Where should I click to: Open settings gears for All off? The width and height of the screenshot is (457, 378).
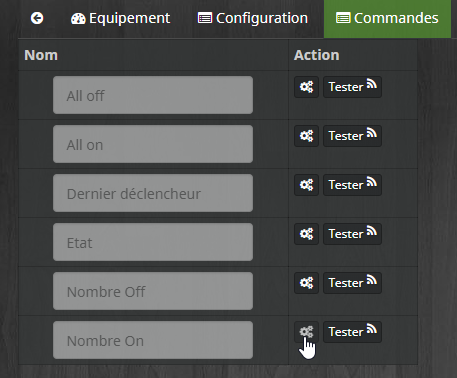click(x=306, y=87)
